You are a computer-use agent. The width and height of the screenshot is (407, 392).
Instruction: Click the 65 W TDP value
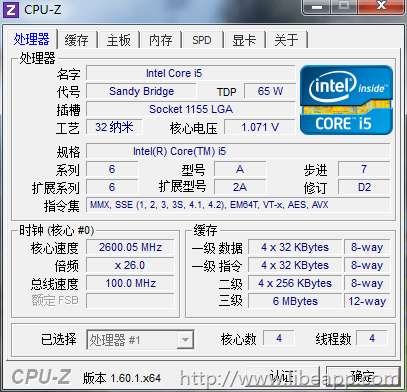270,91
